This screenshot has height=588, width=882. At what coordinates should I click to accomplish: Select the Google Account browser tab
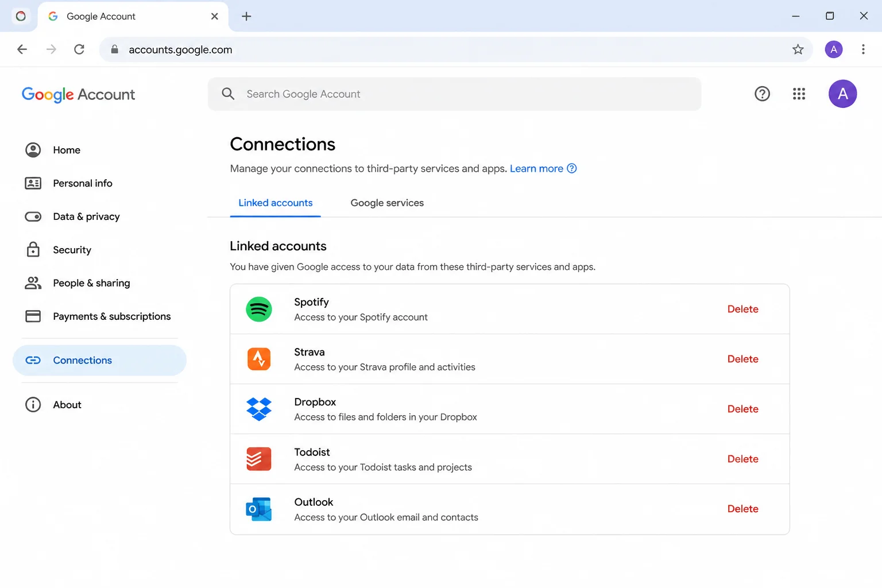point(133,16)
